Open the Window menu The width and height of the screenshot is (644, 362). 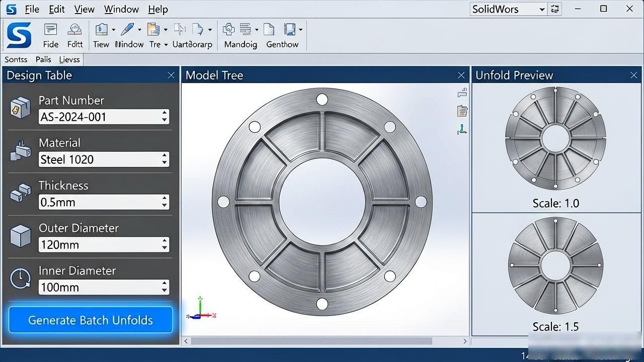(121, 9)
